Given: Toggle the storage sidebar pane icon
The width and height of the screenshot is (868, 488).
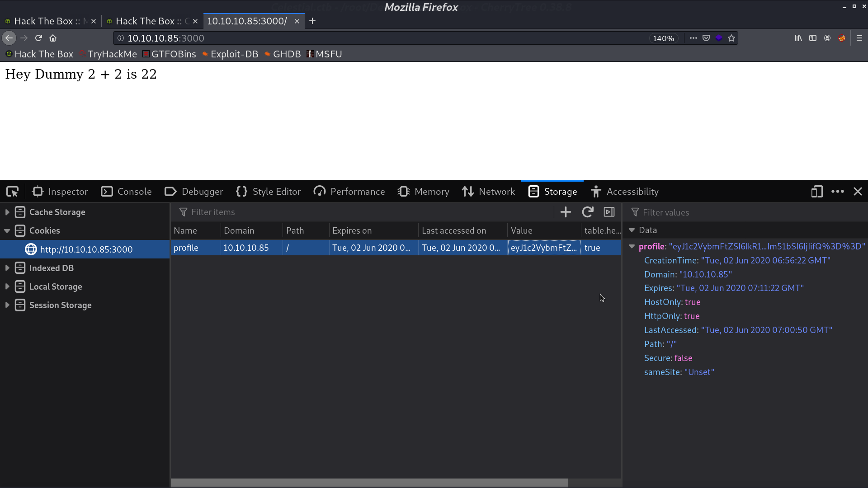Looking at the screenshot, I should coord(609,212).
